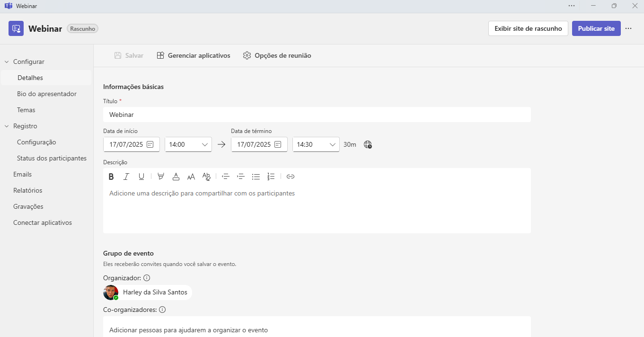Click Exibir site de rascunho
The width and height of the screenshot is (644, 337).
(x=528, y=28)
